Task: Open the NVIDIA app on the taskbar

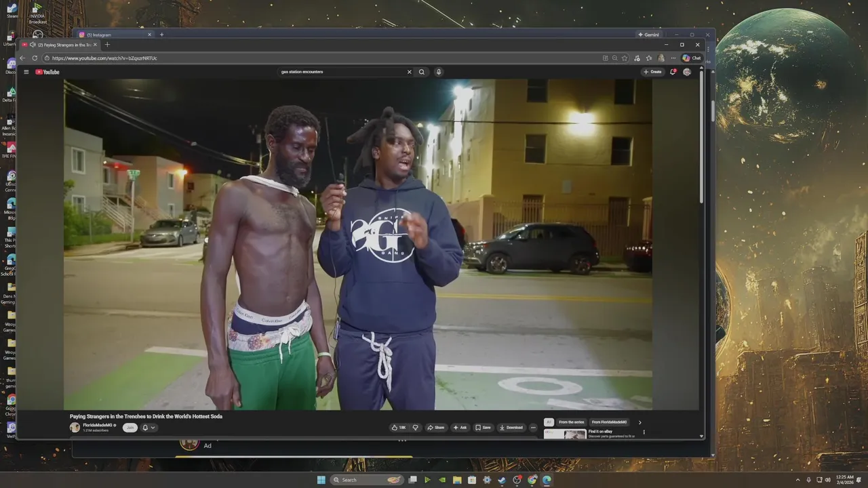Action: [x=442, y=480]
